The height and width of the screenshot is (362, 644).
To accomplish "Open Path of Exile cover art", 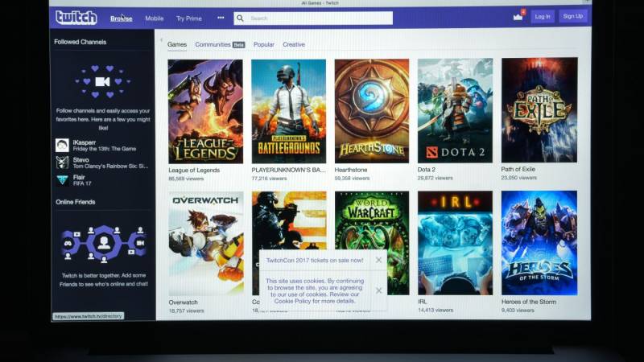I will [x=539, y=110].
